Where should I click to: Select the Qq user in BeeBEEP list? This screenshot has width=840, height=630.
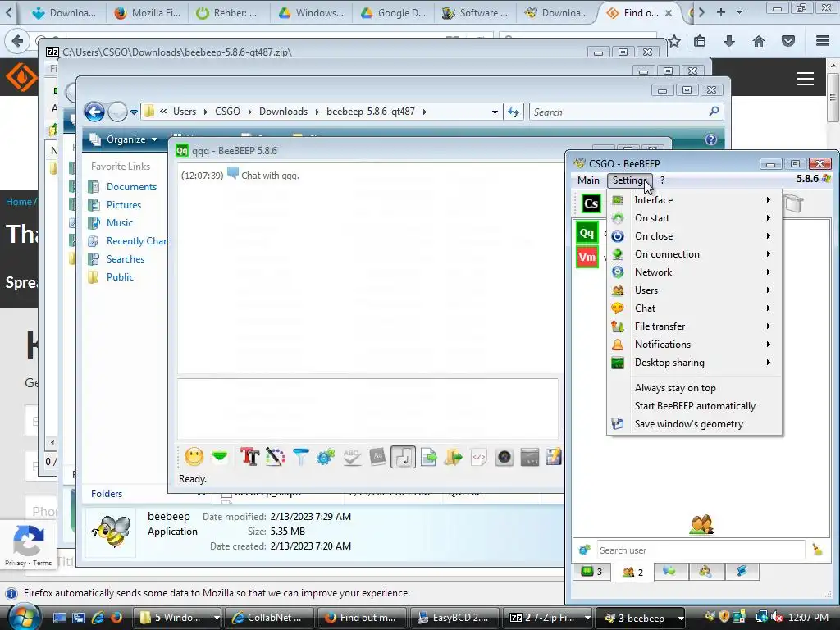[x=587, y=232]
